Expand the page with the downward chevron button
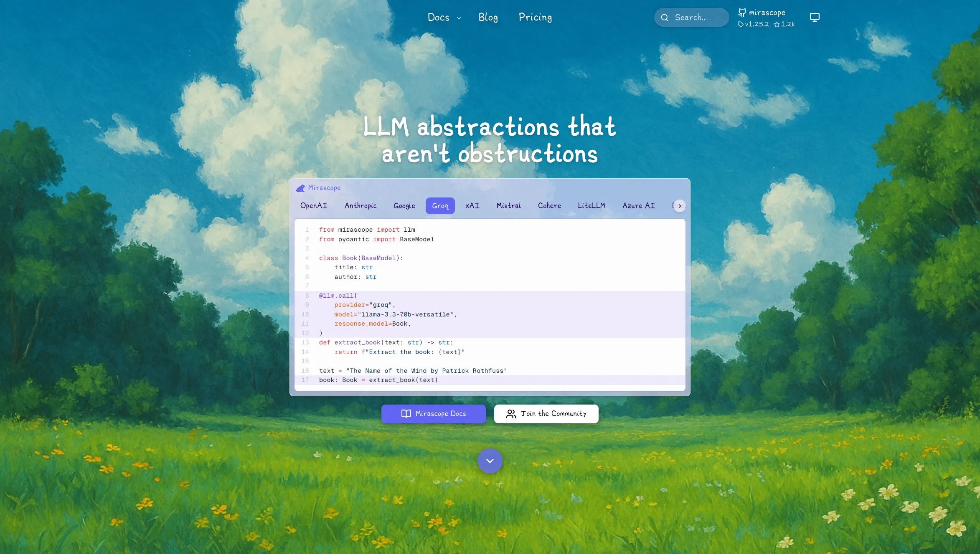The image size is (980, 554). [490, 461]
